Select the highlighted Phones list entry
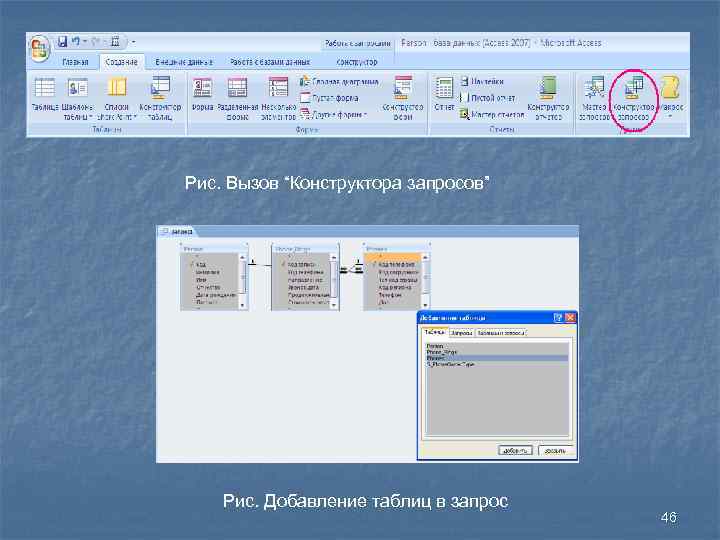Image resolution: width=720 pixels, height=540 pixels. 497,358
